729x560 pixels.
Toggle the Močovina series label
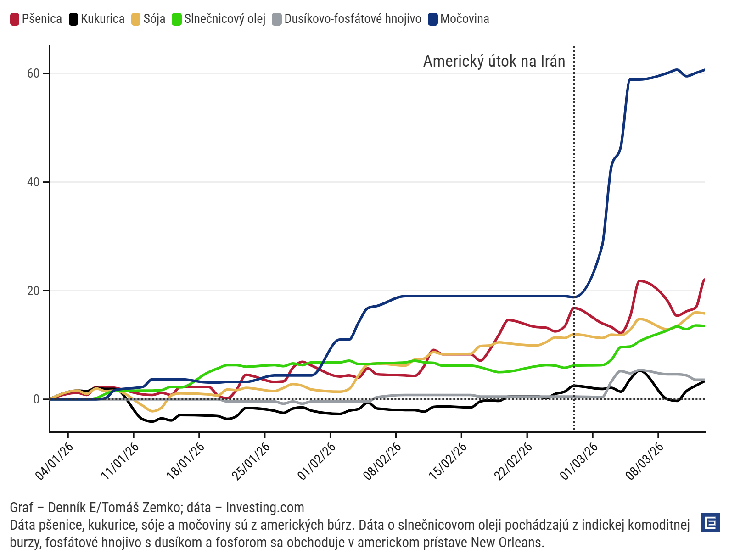pos(465,19)
